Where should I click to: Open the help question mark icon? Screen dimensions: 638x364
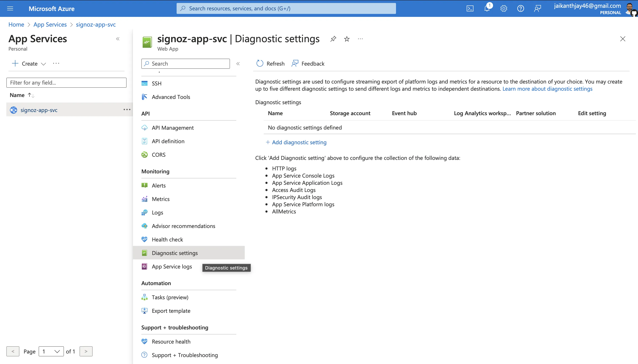tap(520, 8)
